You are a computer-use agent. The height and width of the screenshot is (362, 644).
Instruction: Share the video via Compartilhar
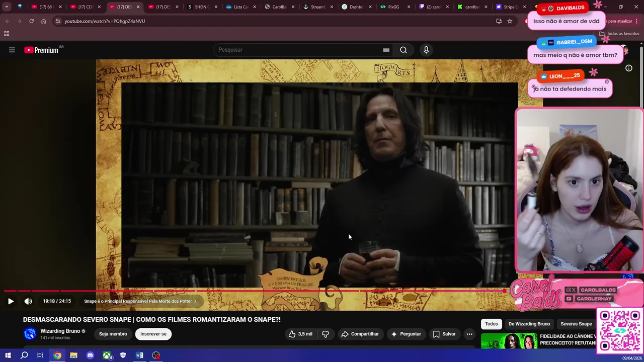pos(360,334)
